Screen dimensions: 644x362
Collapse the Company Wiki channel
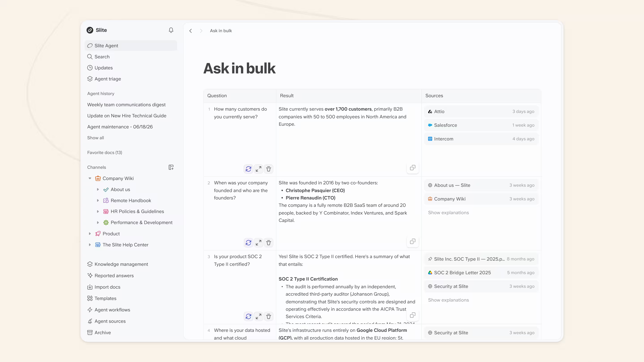[90, 178]
